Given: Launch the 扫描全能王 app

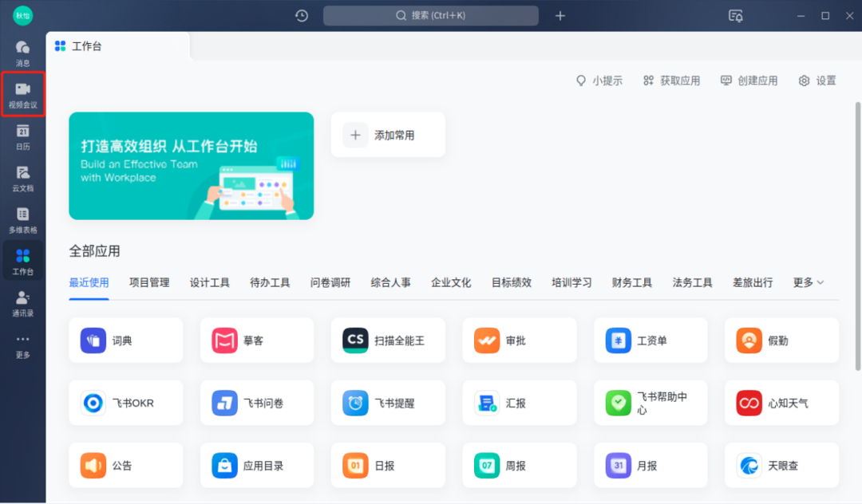Looking at the screenshot, I should point(388,341).
